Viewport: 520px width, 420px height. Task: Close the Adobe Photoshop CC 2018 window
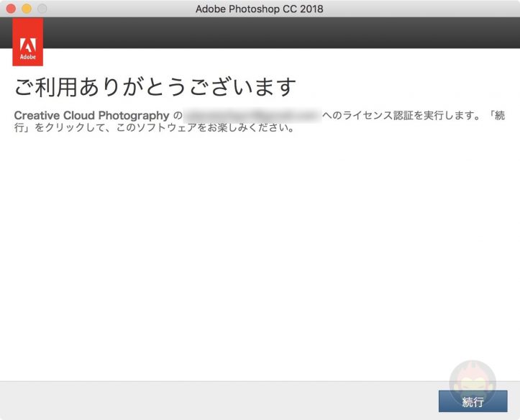(x=11, y=9)
